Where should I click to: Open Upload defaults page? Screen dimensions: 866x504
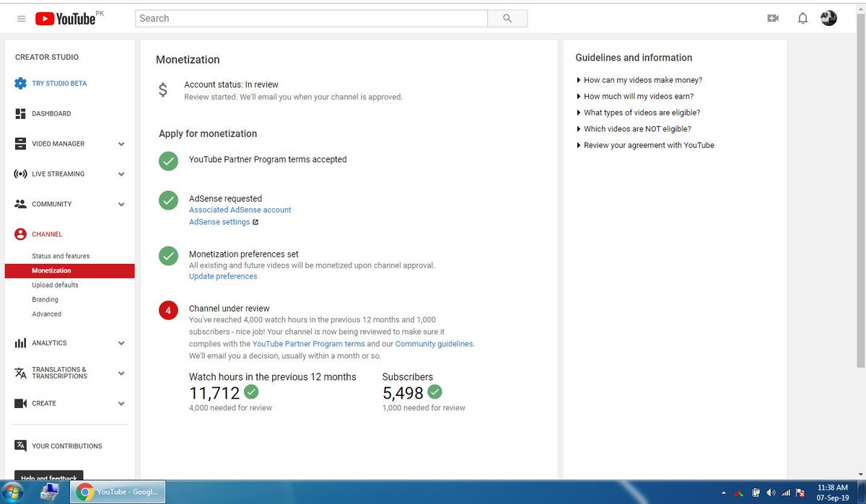pos(55,285)
